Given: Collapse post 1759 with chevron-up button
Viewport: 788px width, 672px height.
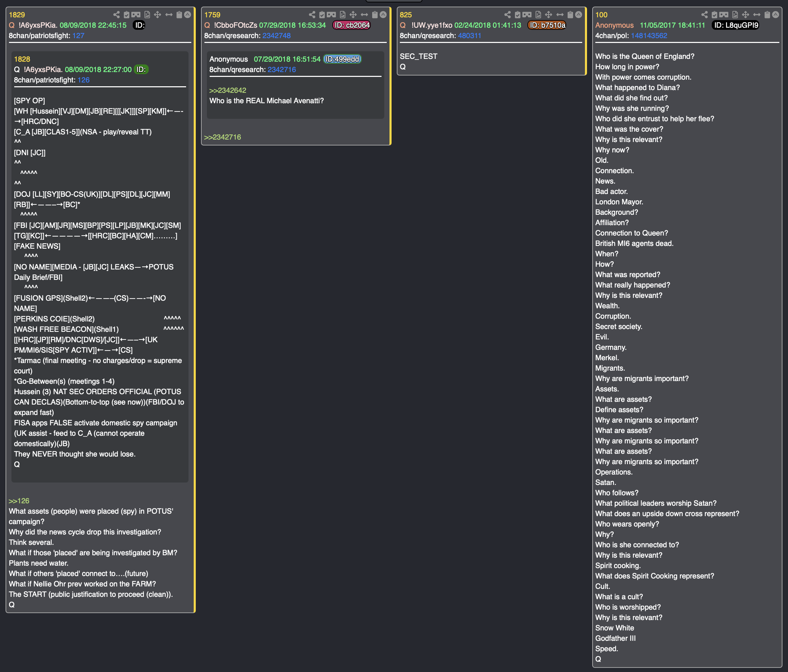Looking at the screenshot, I should 383,15.
